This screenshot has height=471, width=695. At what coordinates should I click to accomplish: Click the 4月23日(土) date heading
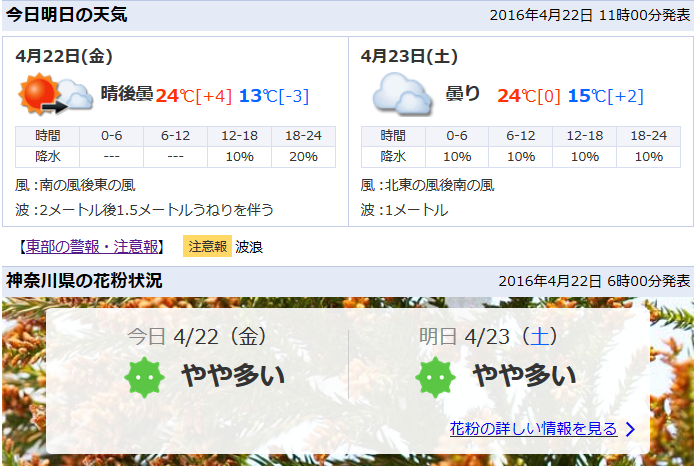[410, 56]
